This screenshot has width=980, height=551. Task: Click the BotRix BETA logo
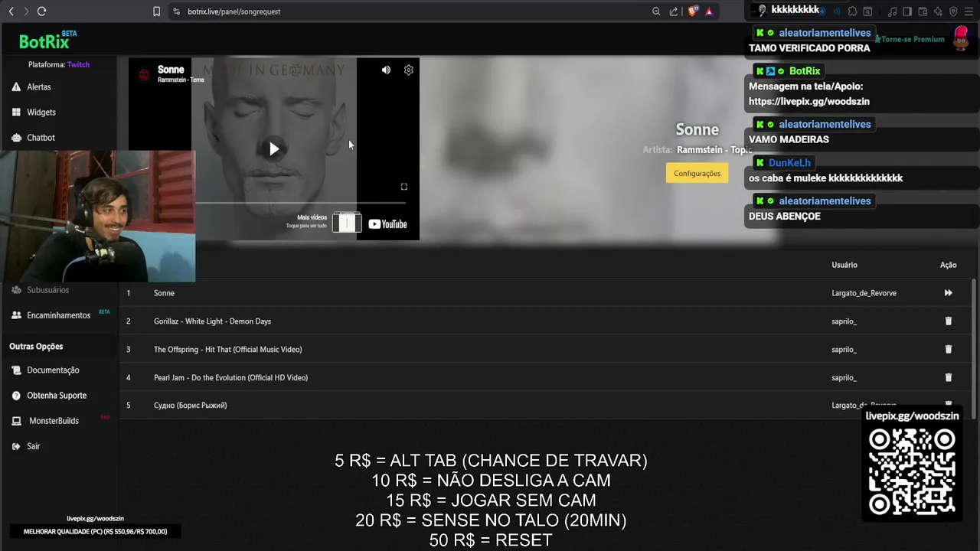coord(47,41)
